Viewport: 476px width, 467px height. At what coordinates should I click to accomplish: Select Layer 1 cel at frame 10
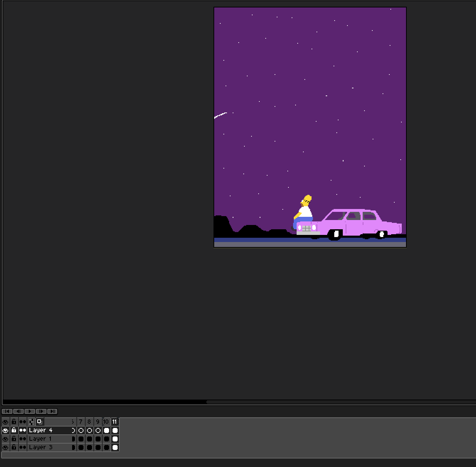(x=107, y=439)
